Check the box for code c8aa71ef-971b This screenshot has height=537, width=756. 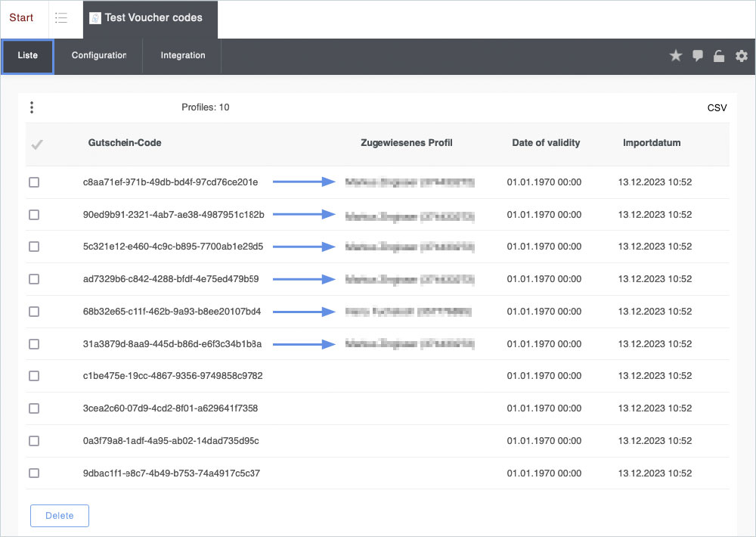(x=34, y=182)
